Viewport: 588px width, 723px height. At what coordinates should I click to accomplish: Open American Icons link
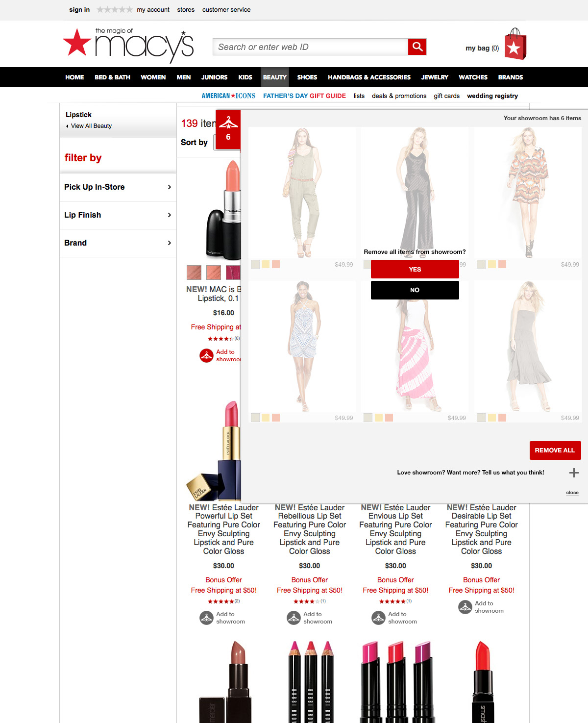[228, 96]
